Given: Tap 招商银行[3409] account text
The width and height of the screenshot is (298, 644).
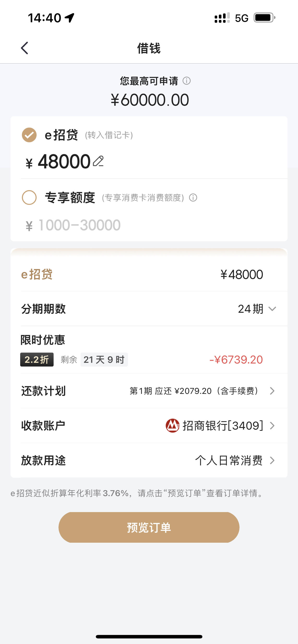Looking at the screenshot, I should [x=223, y=425].
